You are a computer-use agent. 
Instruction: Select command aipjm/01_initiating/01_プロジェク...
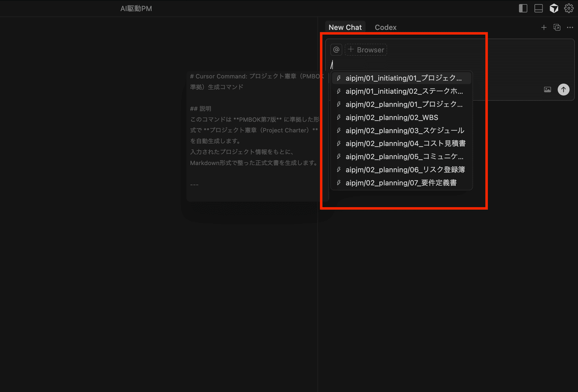coord(402,78)
